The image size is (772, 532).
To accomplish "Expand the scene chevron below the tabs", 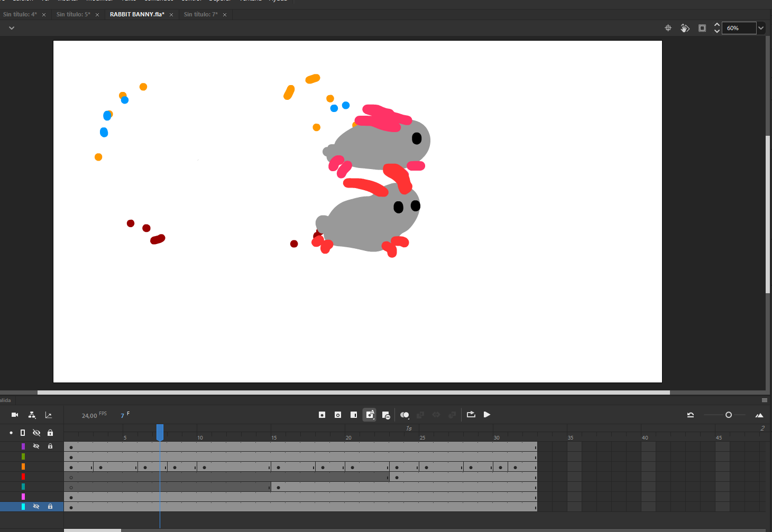I will pyautogui.click(x=12, y=28).
